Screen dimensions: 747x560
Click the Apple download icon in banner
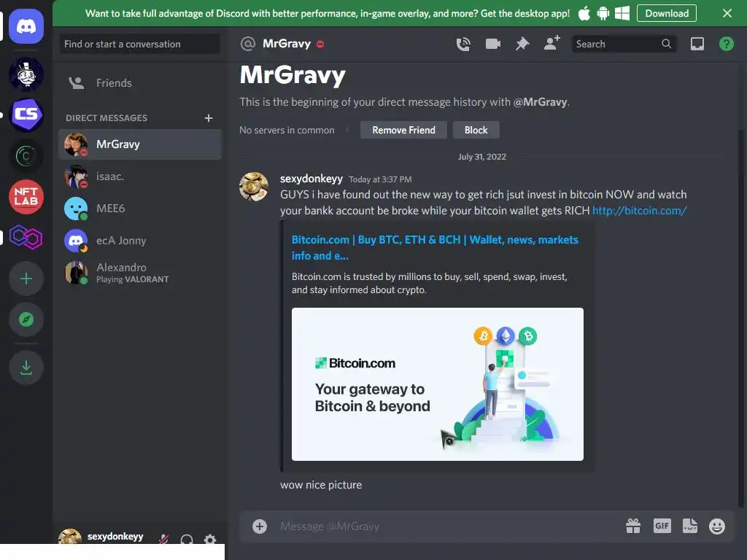pos(584,13)
